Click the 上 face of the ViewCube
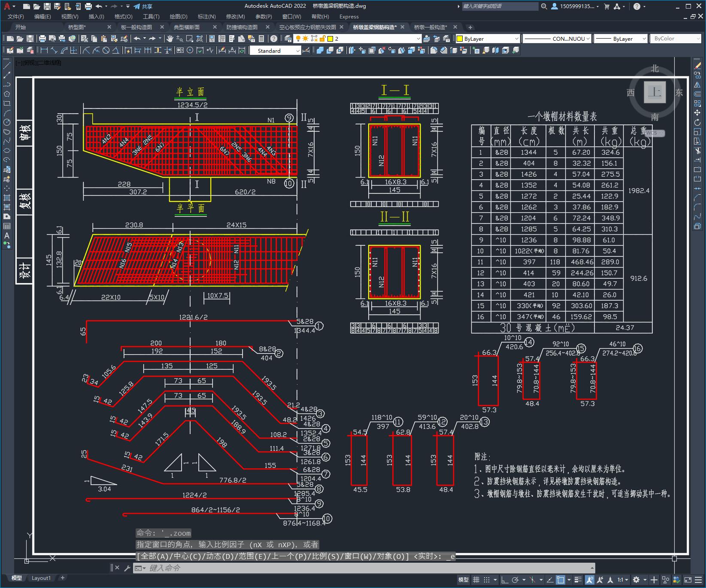This screenshot has height=588, width=706. pyautogui.click(x=654, y=92)
